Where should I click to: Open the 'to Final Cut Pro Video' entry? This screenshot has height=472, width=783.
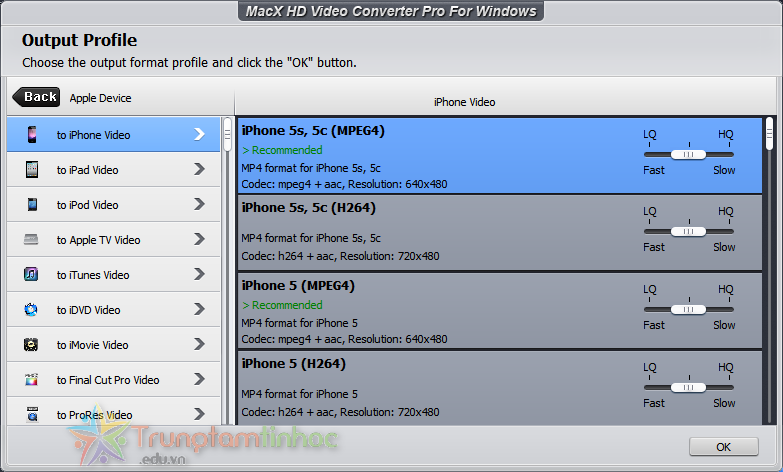(113, 379)
